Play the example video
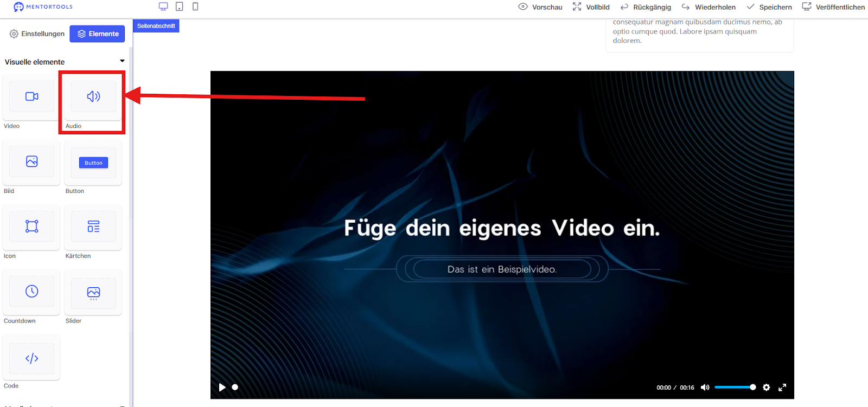868x407 pixels. [x=222, y=387]
